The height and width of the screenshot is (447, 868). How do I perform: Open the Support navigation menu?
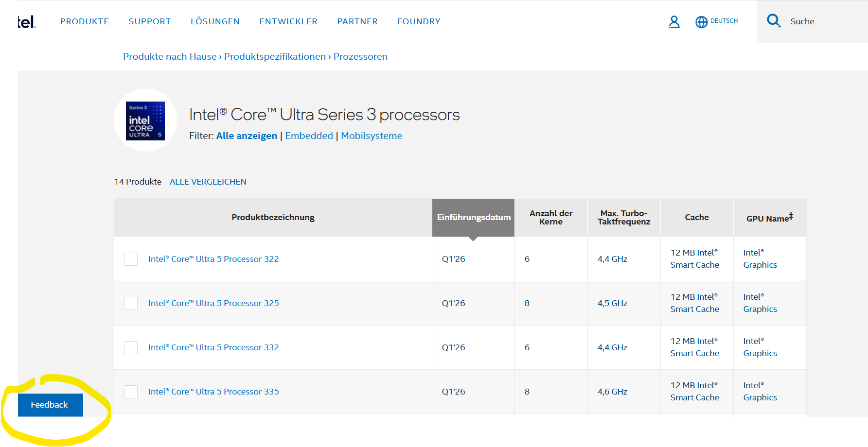tap(150, 21)
